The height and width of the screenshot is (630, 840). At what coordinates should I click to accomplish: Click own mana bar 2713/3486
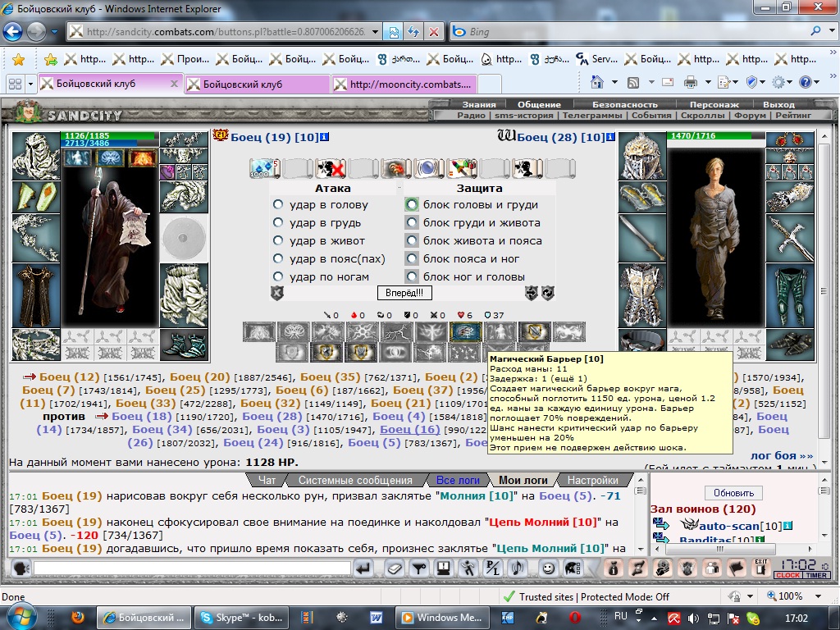pos(109,143)
